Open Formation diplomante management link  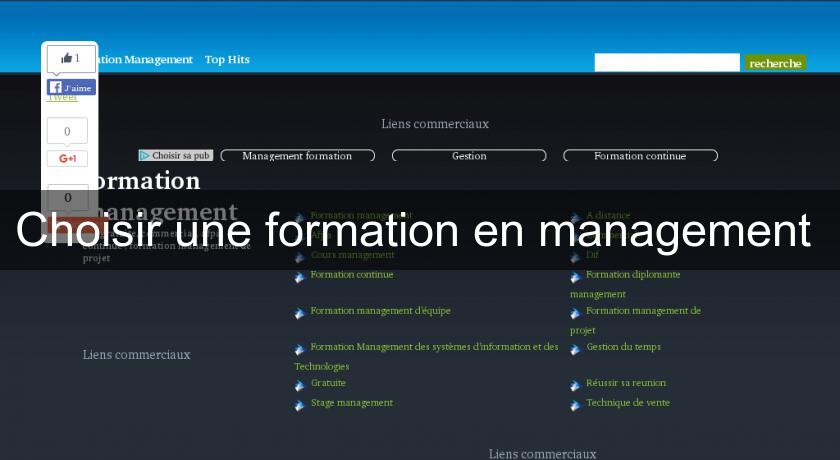point(625,284)
